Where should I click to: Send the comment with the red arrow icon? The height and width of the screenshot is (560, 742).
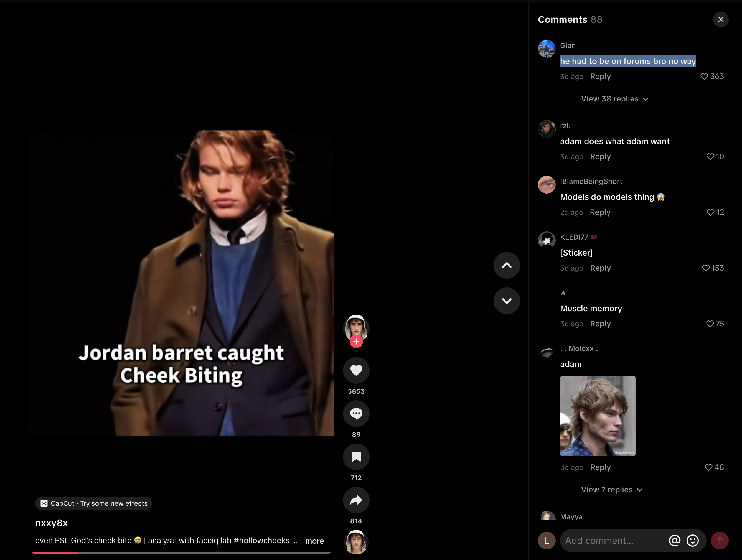720,540
